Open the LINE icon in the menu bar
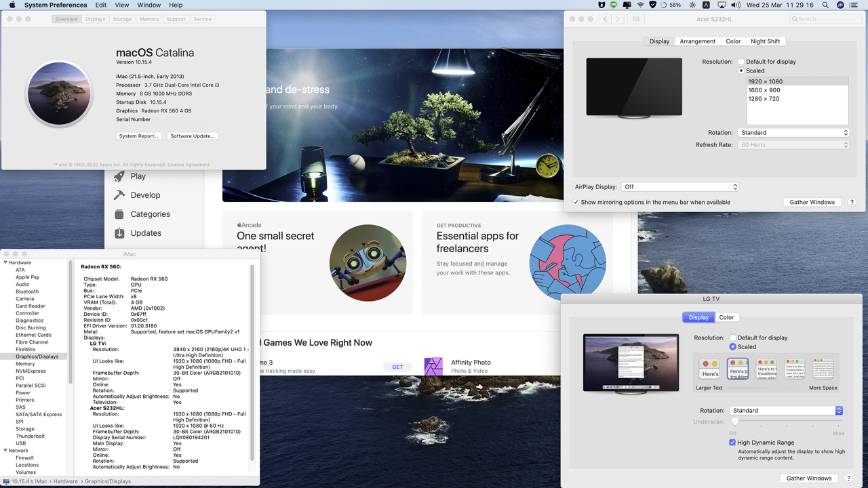The height and width of the screenshot is (488, 868). [x=613, y=5]
